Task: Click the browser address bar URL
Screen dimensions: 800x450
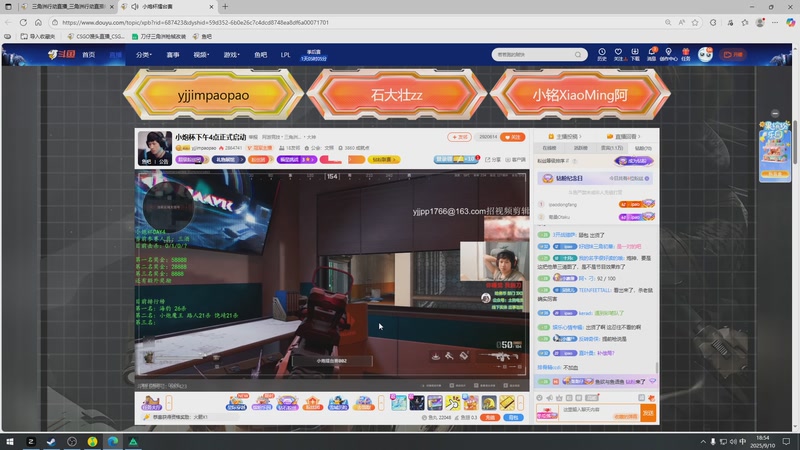Action: [195, 22]
